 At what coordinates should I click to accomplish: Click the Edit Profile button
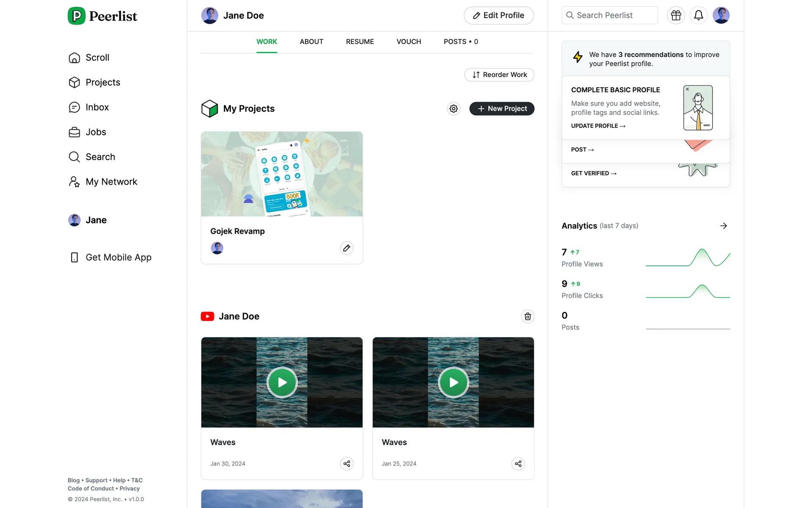tap(498, 16)
